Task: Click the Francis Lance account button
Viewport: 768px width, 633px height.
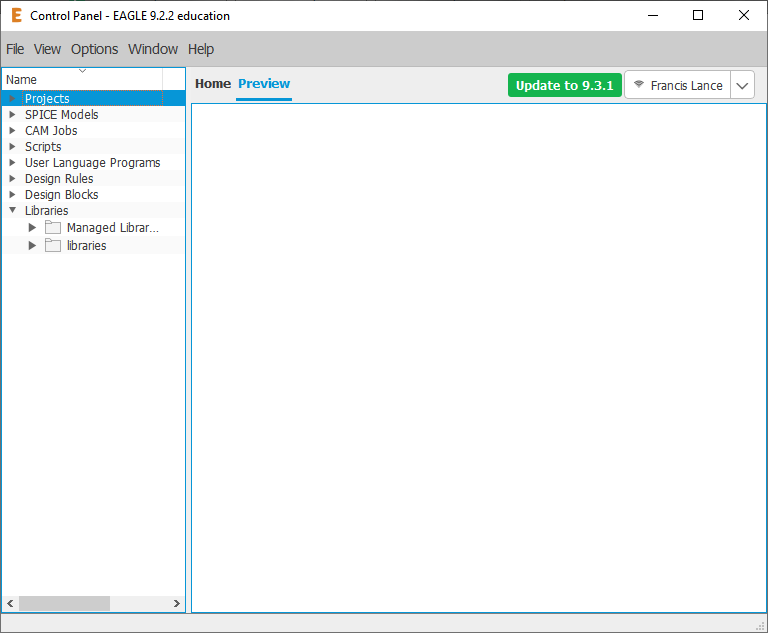Action: (x=678, y=85)
